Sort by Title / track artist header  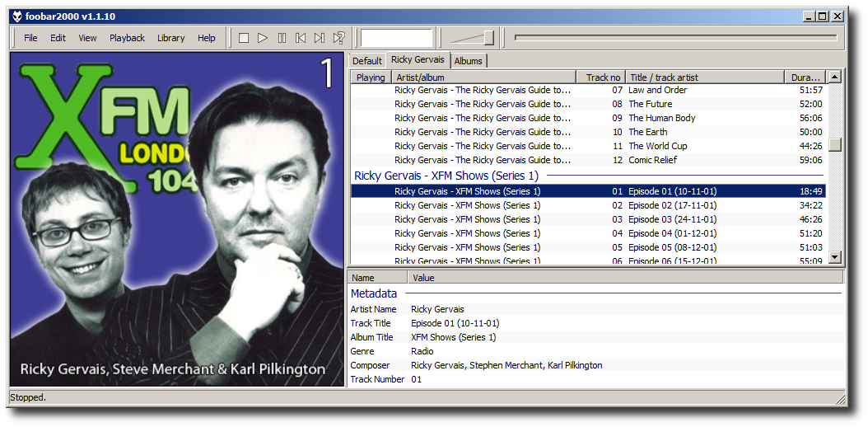pyautogui.click(x=705, y=77)
